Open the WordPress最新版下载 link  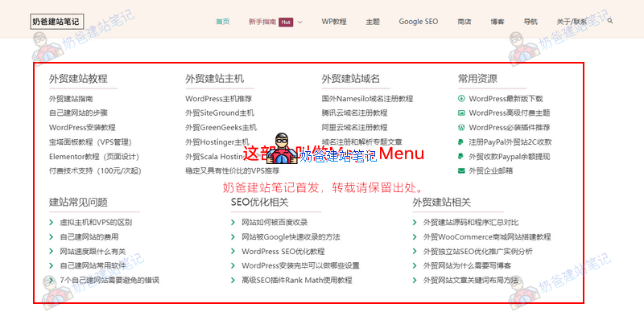click(x=506, y=98)
